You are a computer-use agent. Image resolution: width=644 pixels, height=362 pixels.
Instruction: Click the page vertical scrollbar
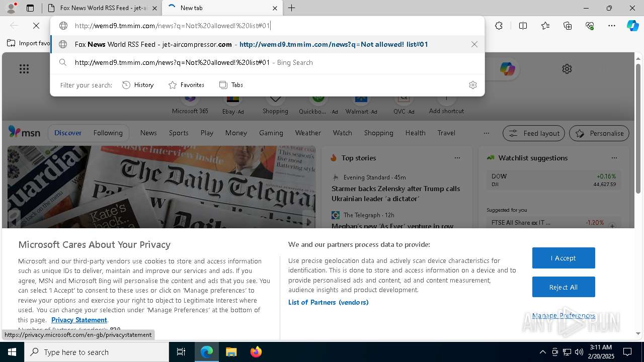[x=638, y=129]
